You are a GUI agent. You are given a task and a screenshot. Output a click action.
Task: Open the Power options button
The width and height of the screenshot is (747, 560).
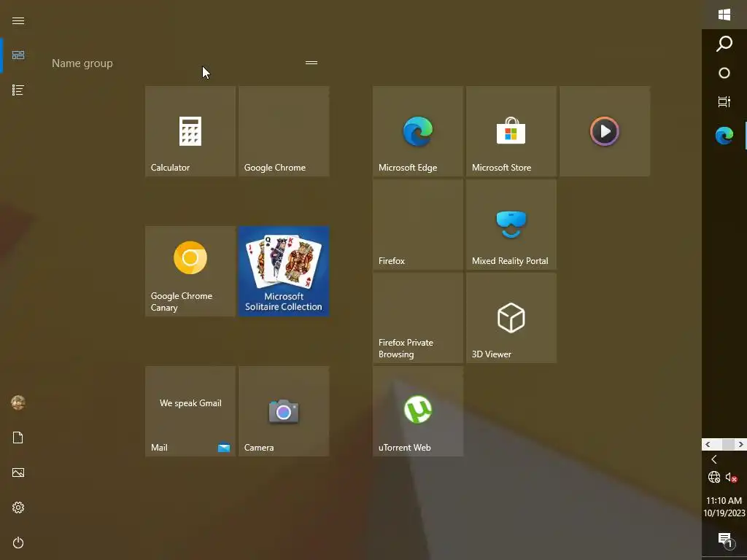tap(18, 542)
